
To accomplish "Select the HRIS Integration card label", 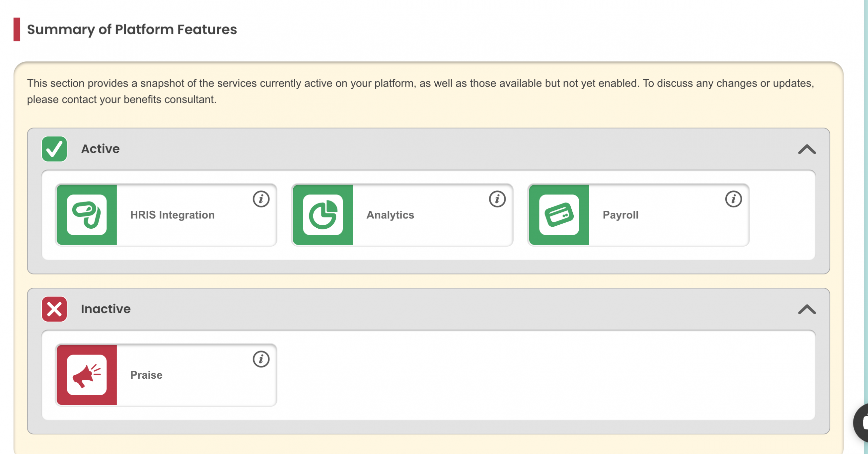I will click(172, 215).
